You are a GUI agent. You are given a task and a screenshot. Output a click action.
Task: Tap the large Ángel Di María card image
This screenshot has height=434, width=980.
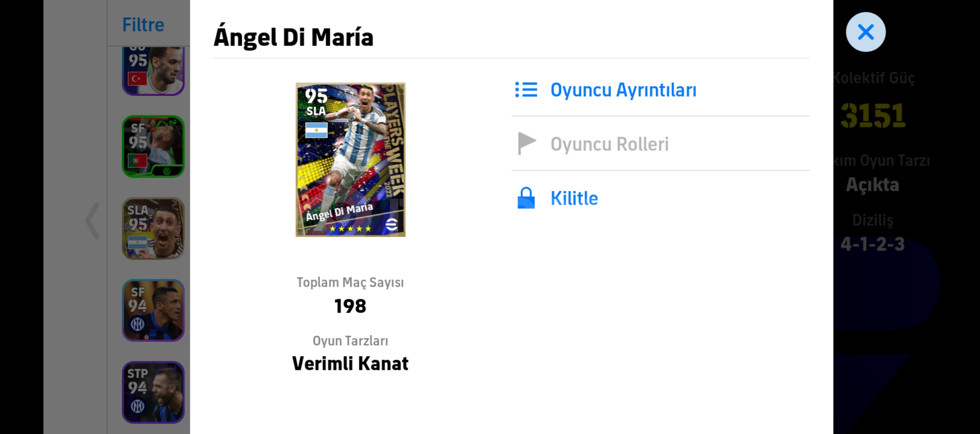coord(350,160)
